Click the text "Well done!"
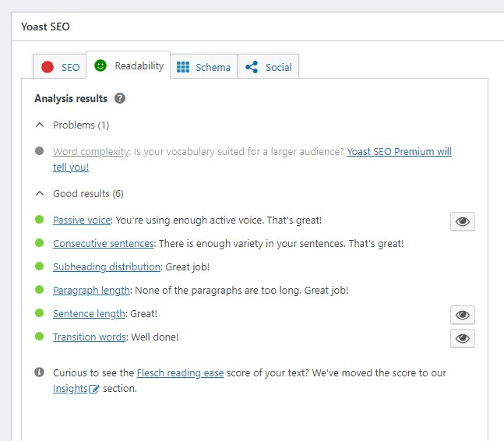The width and height of the screenshot is (504, 441). coord(155,337)
